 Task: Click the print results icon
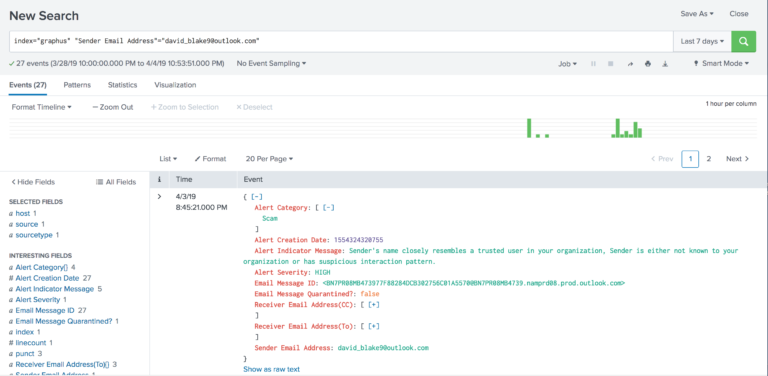[x=648, y=64]
